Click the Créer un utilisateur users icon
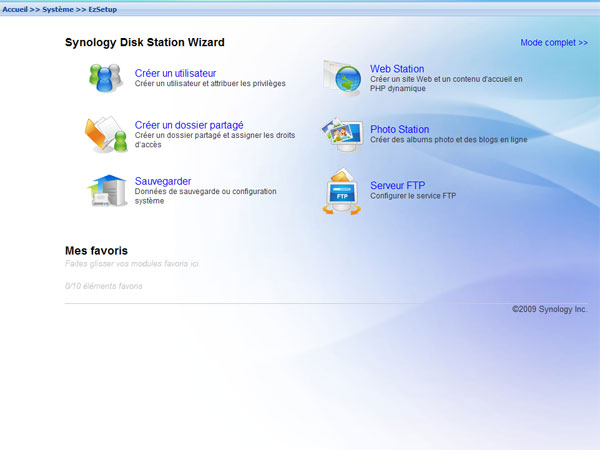This screenshot has width=600, height=450. click(106, 78)
